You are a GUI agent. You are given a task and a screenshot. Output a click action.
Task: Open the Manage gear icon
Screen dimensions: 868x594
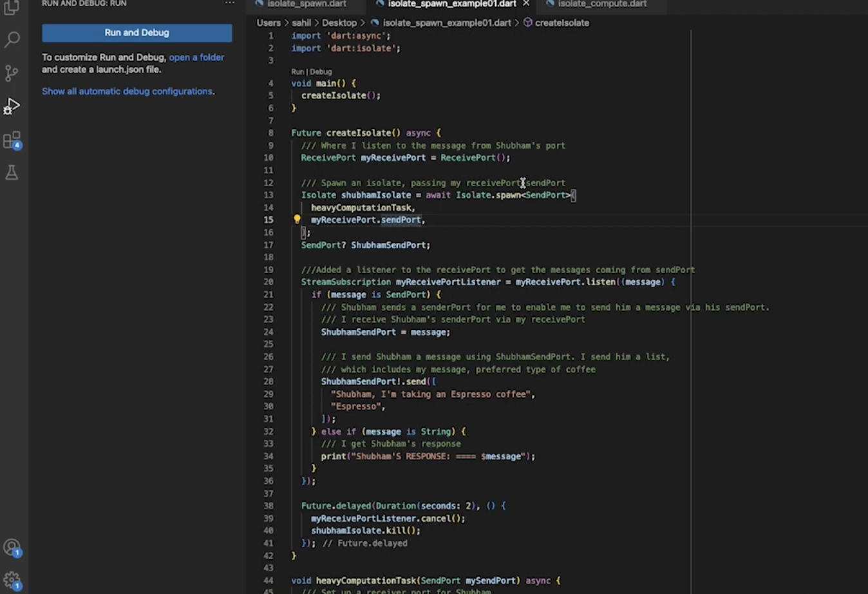point(12,581)
